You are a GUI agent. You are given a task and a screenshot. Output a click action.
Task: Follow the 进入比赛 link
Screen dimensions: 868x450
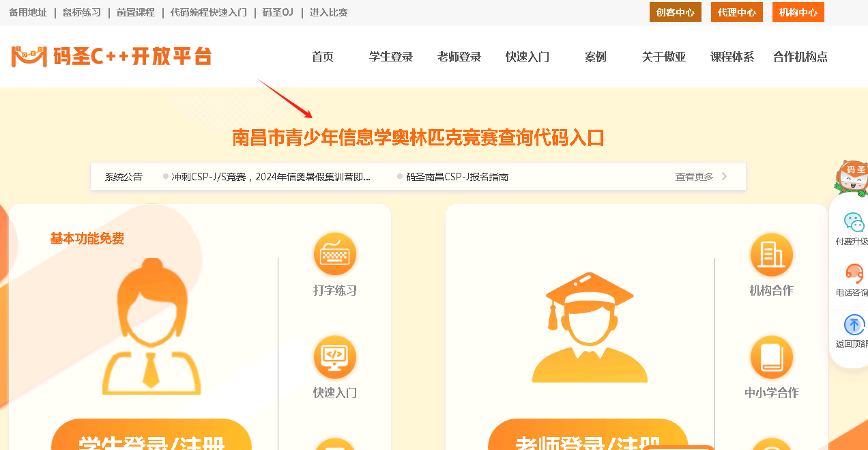point(328,12)
